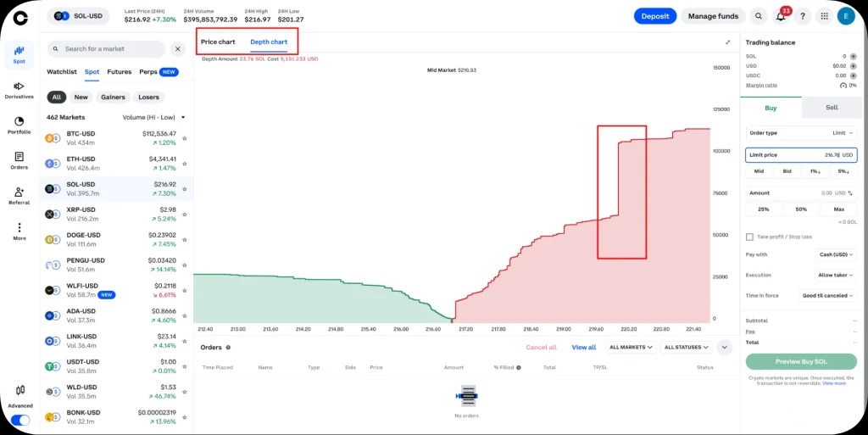Click the View all orders link

tap(583, 347)
